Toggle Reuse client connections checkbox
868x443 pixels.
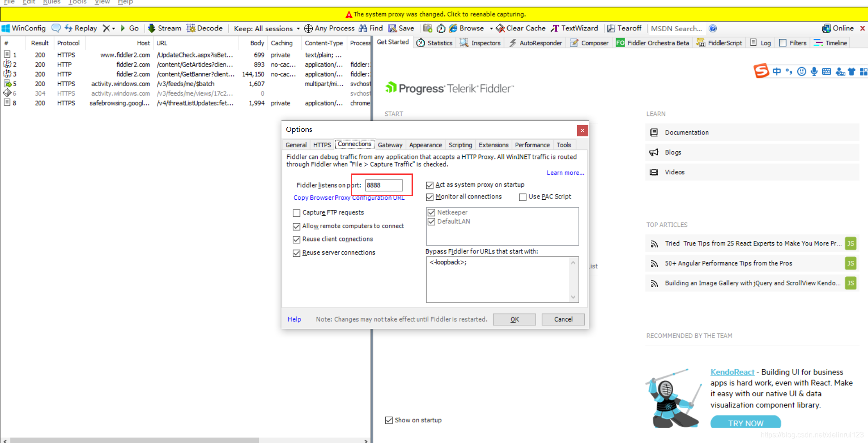pos(296,240)
